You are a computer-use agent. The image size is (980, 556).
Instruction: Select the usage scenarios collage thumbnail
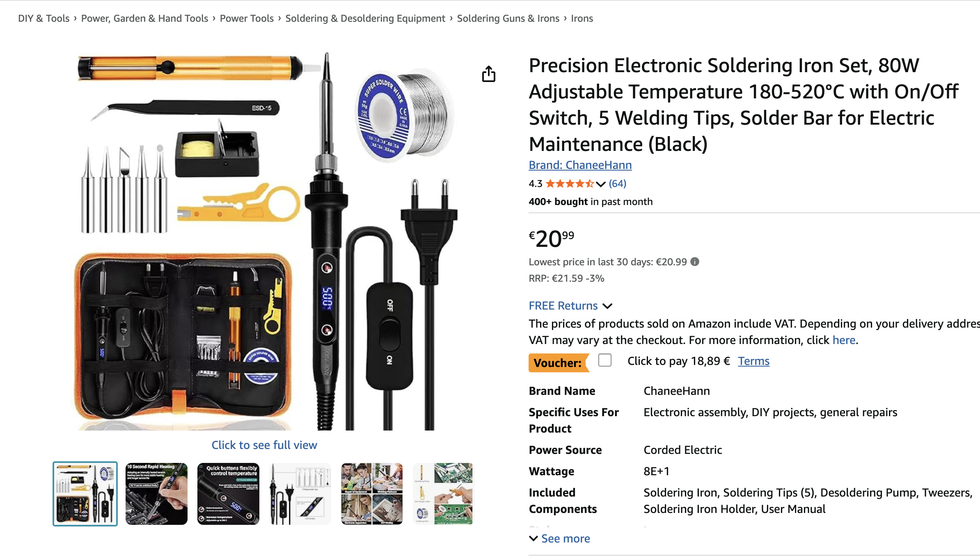372,494
